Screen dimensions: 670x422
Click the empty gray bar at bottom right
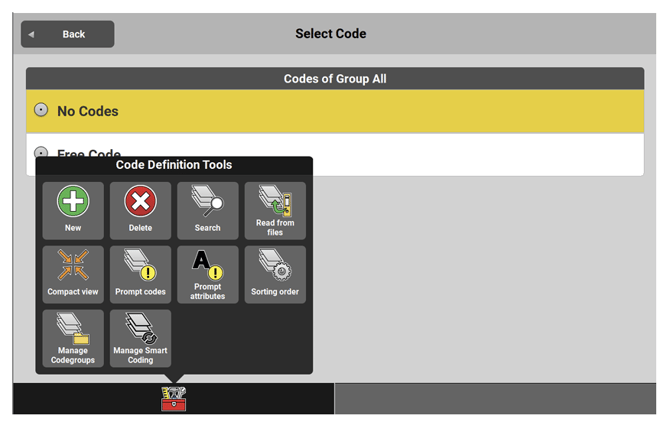pyautogui.click(x=495, y=398)
